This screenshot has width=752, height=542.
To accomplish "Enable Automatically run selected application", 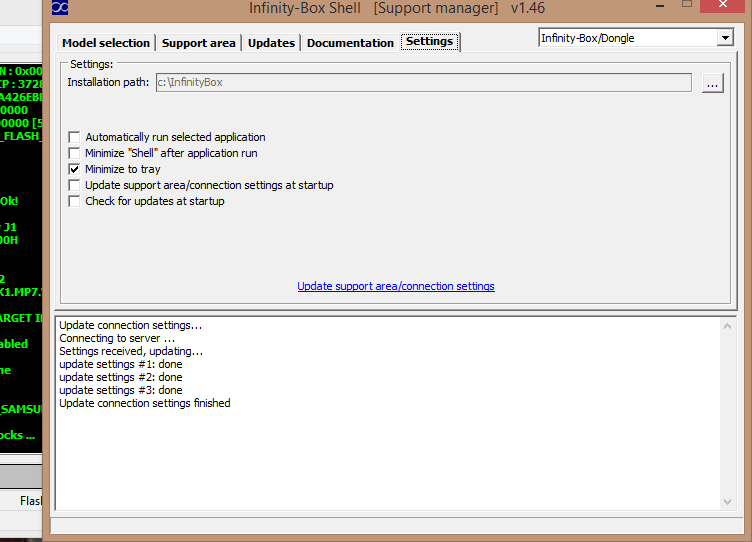I will coord(74,138).
